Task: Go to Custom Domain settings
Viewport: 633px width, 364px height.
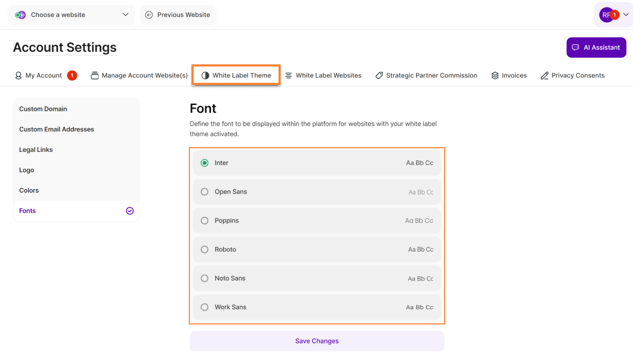Action: [x=43, y=109]
